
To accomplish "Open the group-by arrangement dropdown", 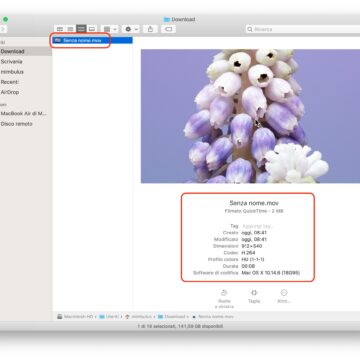I will pyautogui.click(x=110, y=29).
